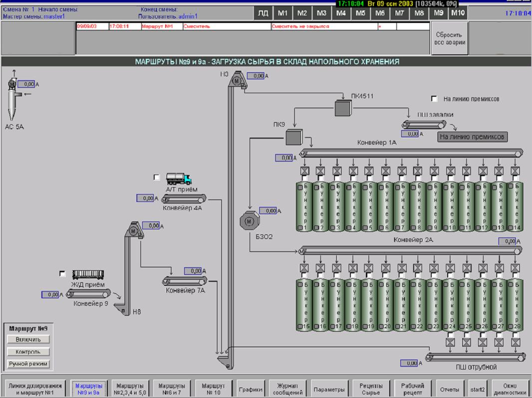
Task: Select the Н8 elevator motor head
Action: (133, 230)
